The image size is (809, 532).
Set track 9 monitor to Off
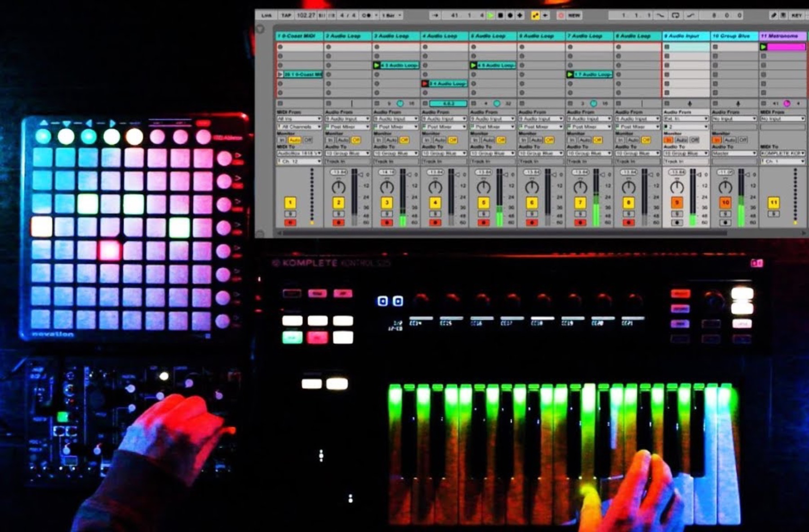click(694, 140)
